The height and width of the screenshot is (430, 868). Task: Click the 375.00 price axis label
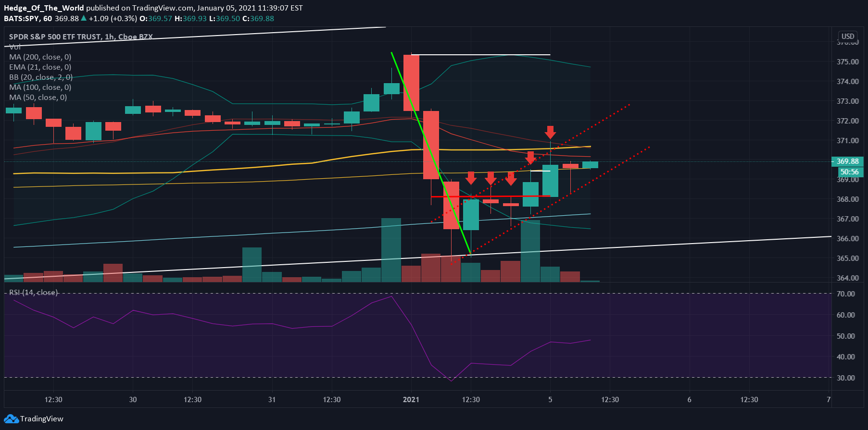pyautogui.click(x=847, y=62)
